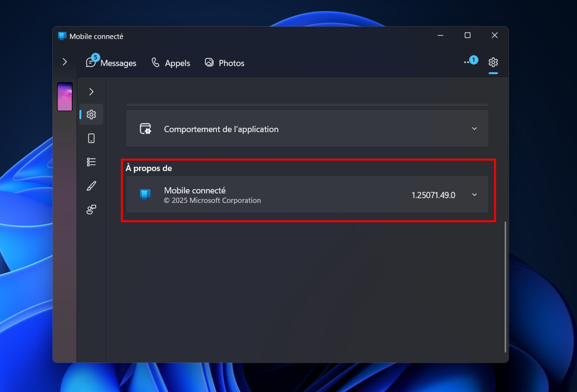Click the À propos de heading

pos(149,168)
